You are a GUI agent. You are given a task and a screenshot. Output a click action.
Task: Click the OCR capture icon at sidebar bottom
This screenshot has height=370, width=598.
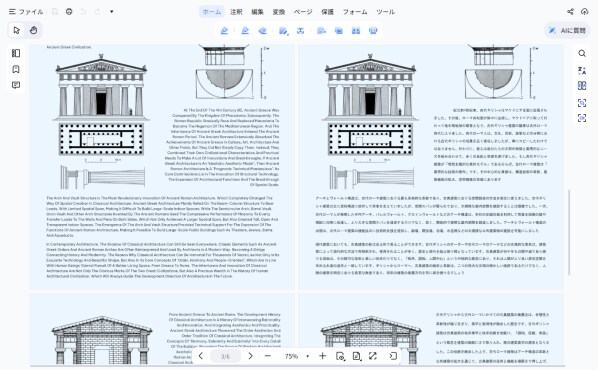582,118
